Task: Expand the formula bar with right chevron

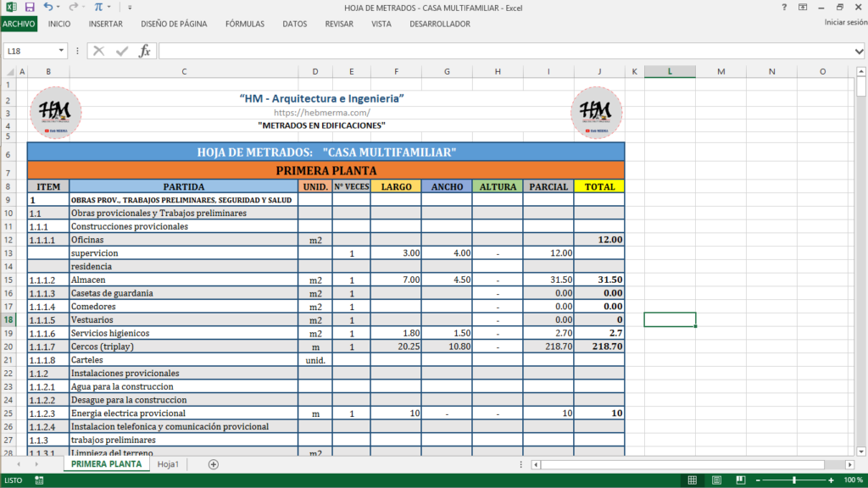Action: click(x=860, y=51)
